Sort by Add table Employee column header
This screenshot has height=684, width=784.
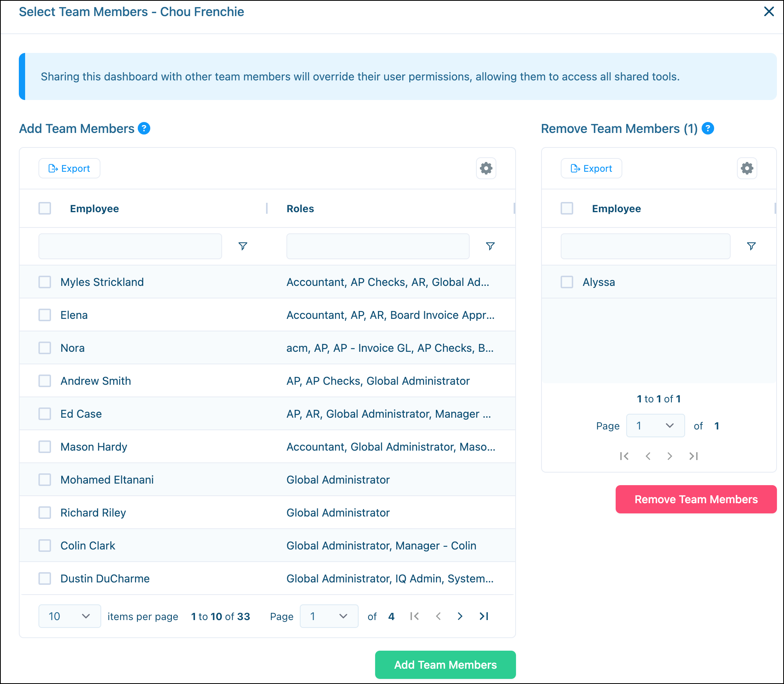pos(94,209)
